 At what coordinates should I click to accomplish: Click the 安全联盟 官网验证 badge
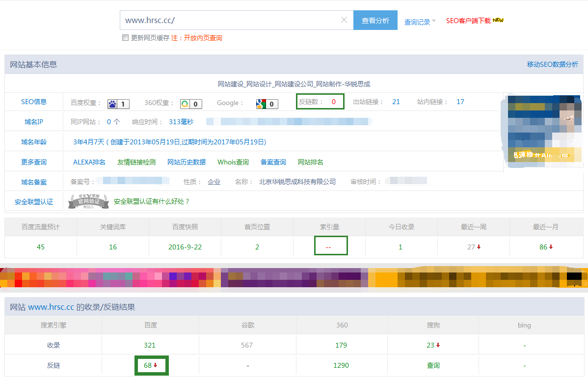click(x=88, y=201)
